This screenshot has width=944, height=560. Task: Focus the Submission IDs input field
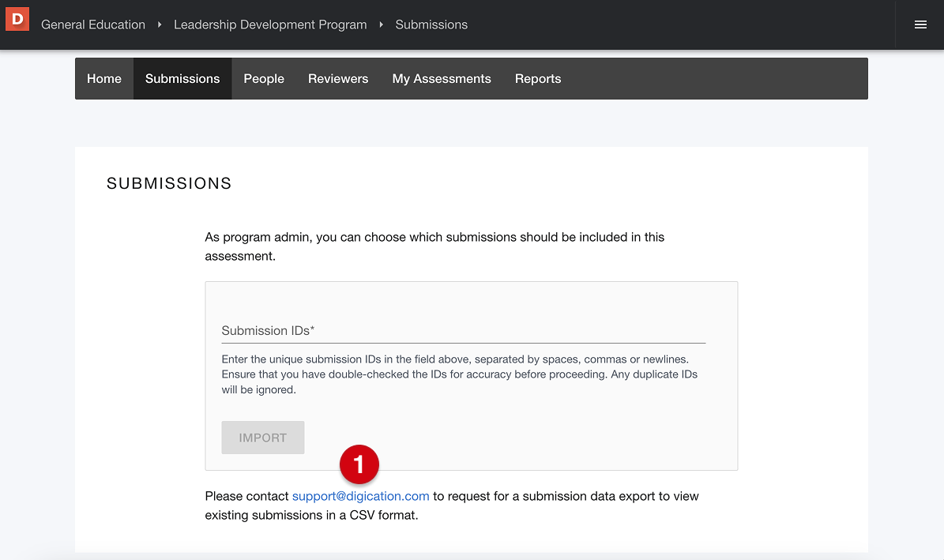click(x=463, y=330)
